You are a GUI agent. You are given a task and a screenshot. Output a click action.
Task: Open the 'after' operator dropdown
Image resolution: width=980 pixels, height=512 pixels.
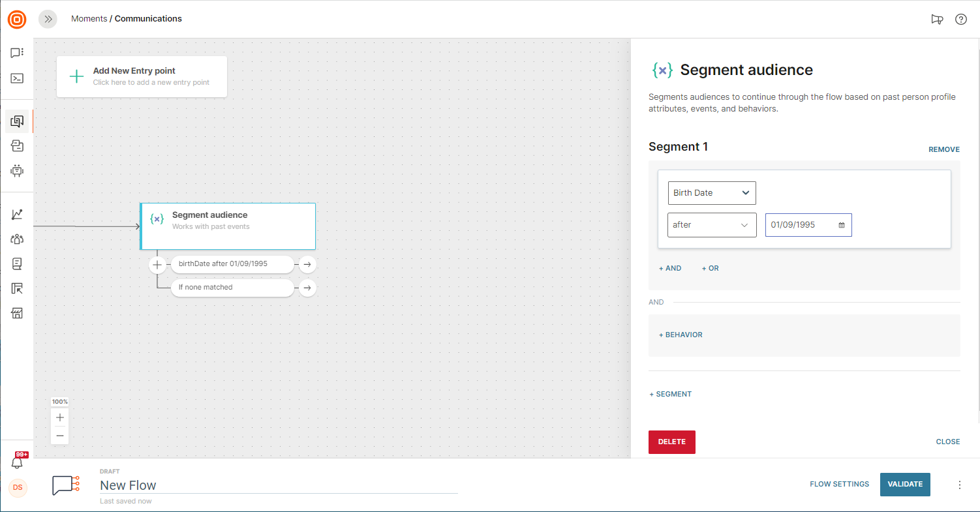pyautogui.click(x=711, y=225)
